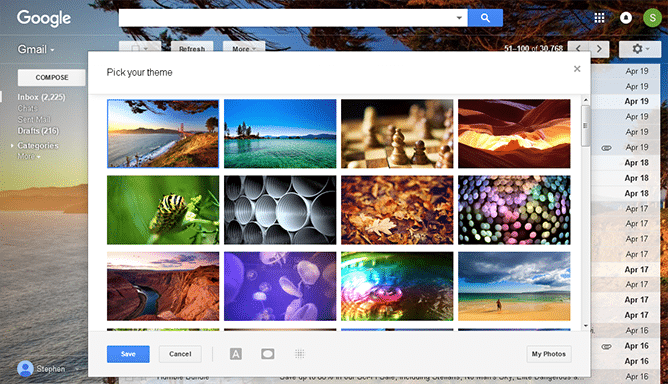This screenshot has width=668, height=384.
Task: Select the vignette adjustment icon
Action: click(268, 354)
